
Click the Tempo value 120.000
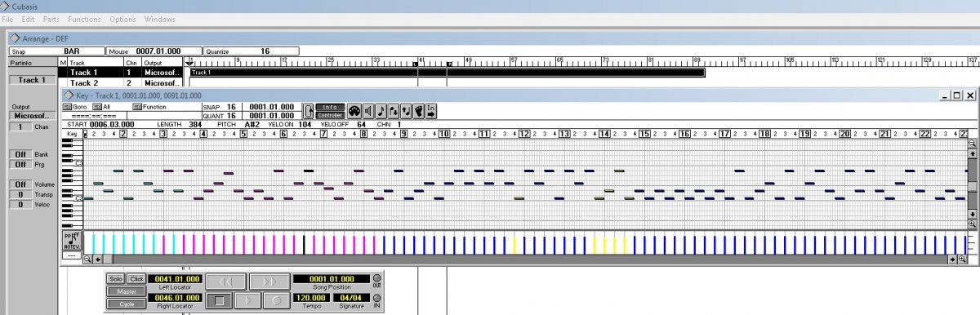pos(311,298)
